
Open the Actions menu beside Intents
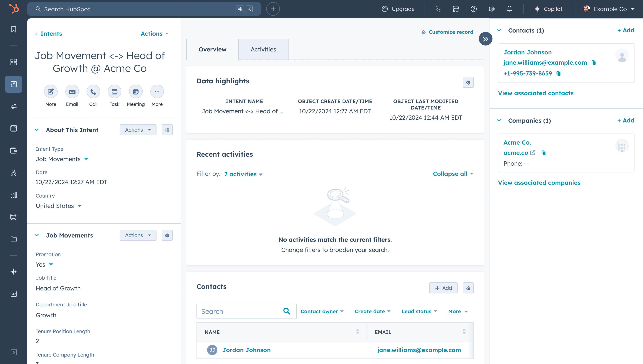(154, 34)
